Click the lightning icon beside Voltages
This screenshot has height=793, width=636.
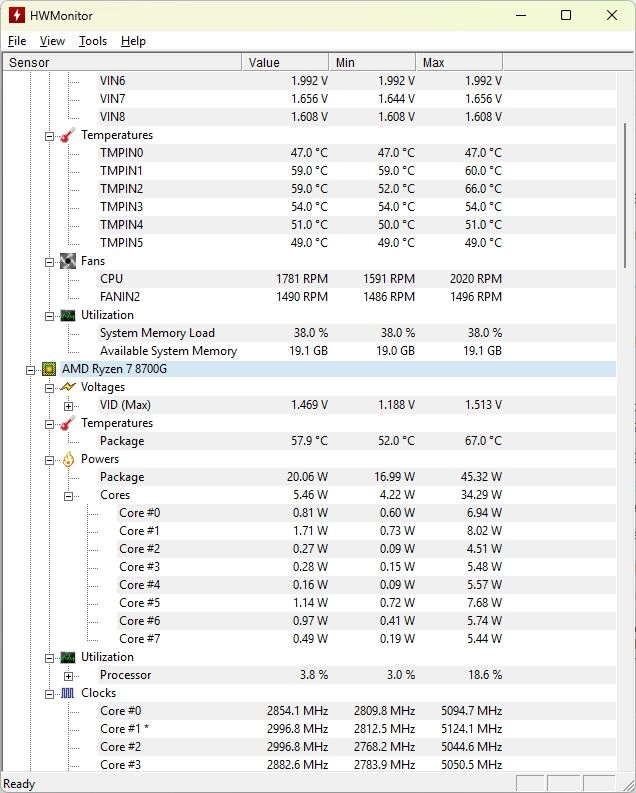point(68,387)
